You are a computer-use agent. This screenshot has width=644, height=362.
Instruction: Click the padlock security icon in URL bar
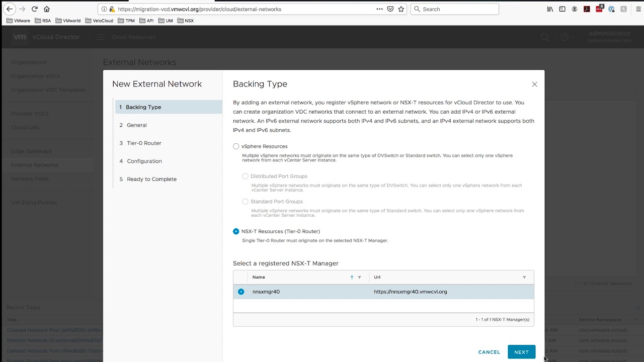click(112, 9)
